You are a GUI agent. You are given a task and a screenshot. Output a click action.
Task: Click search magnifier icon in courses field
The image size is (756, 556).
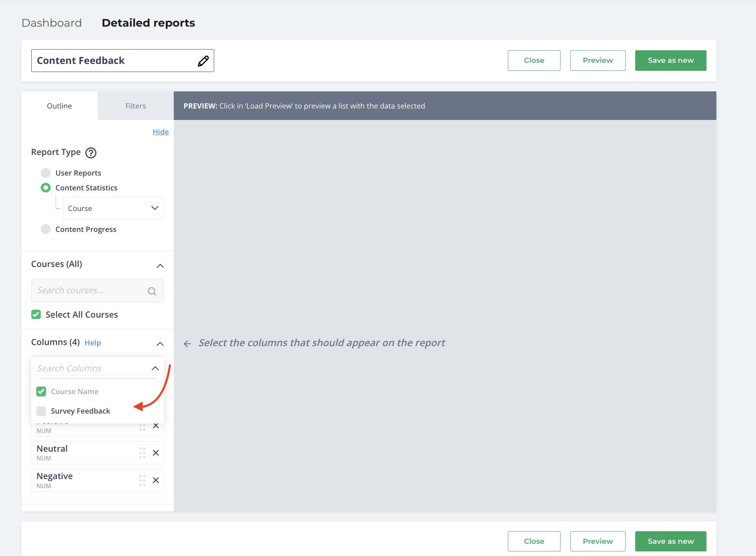[152, 291]
